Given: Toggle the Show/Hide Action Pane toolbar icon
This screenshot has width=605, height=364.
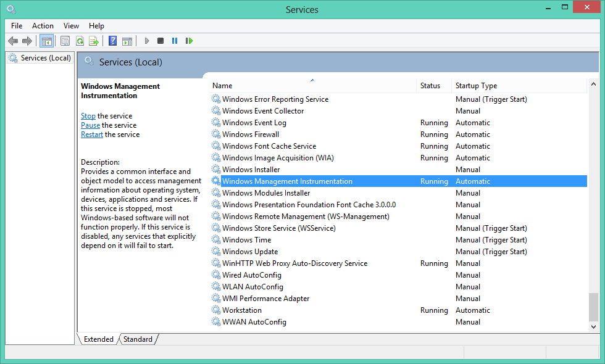Looking at the screenshot, I should 127,41.
